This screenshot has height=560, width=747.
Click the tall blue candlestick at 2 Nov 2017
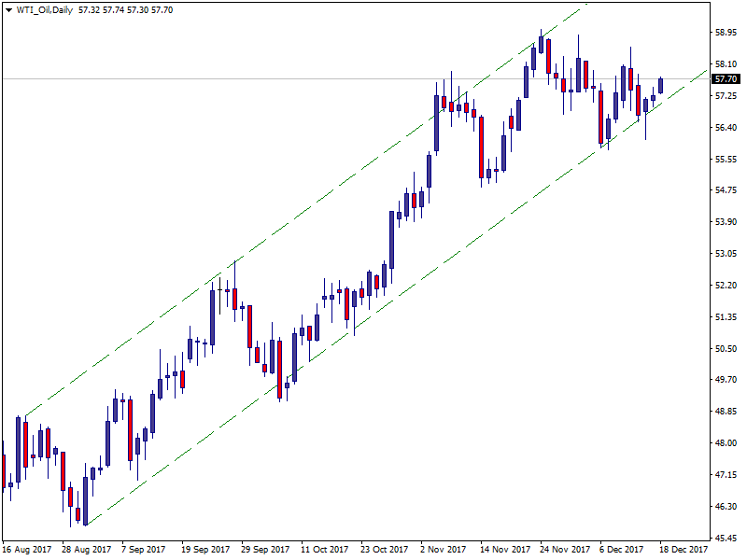[437, 121]
